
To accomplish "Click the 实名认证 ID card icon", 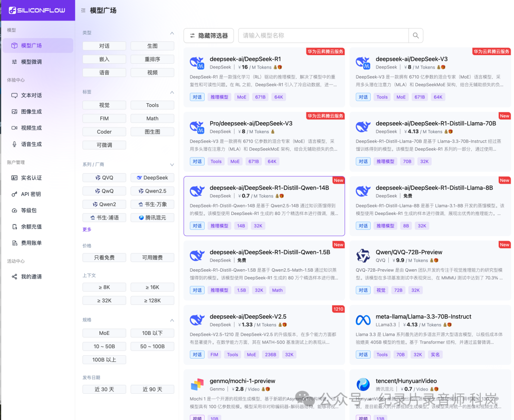I will [14, 178].
